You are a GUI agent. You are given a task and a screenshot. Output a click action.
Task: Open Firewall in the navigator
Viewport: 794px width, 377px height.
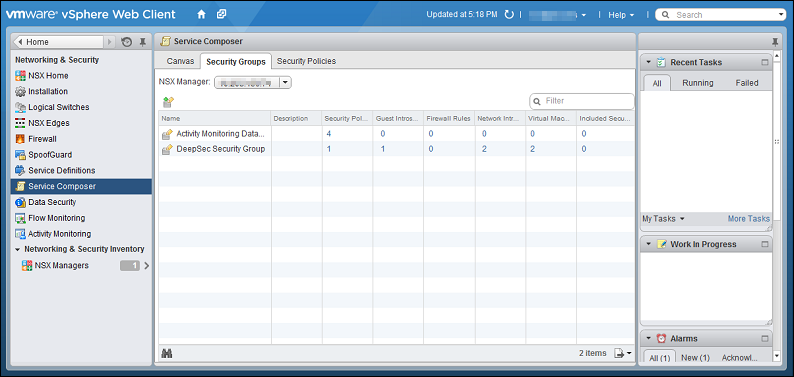42,139
